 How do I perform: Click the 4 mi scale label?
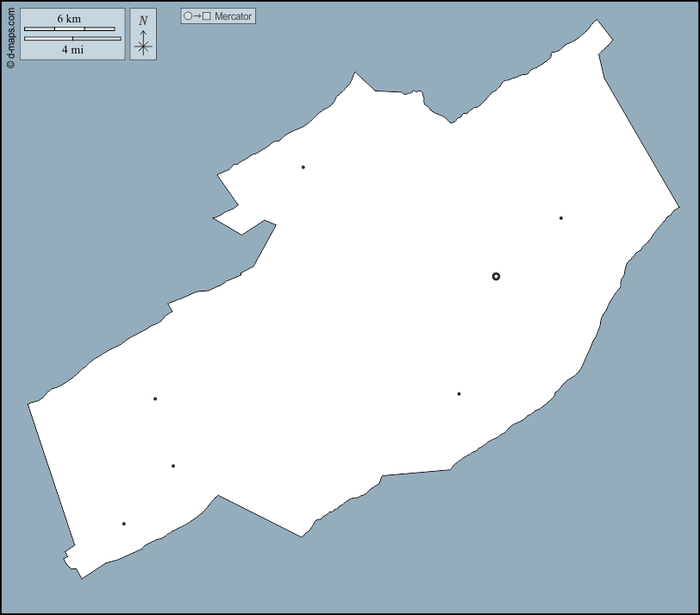(72, 49)
